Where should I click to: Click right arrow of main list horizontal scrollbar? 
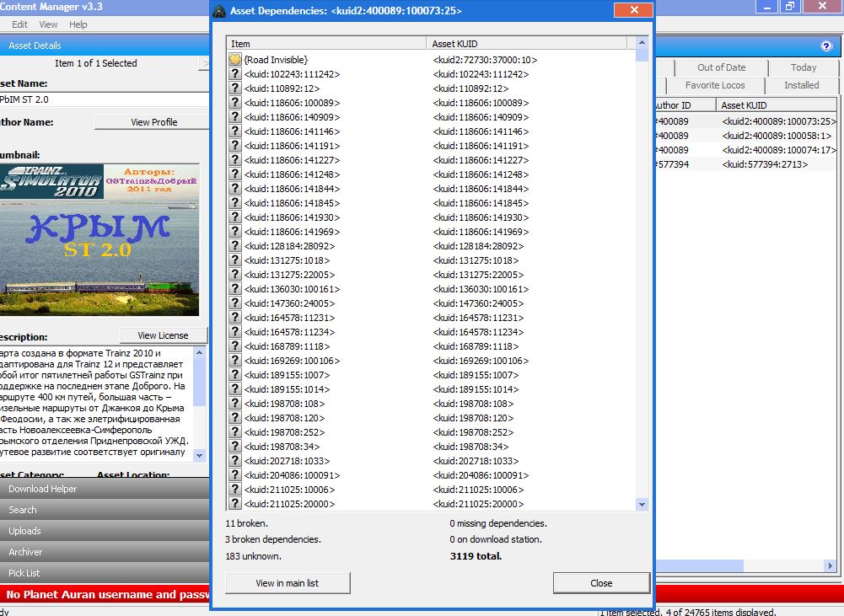(830, 565)
